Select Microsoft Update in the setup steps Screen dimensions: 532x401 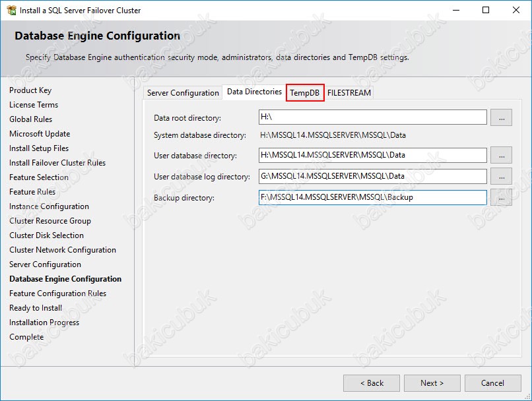[40, 134]
